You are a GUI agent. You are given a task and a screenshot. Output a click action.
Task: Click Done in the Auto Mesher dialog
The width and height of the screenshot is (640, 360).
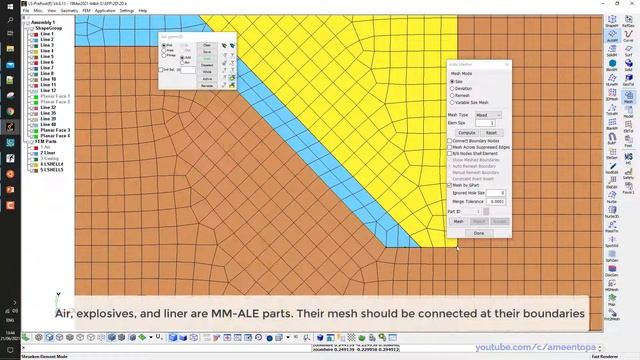479,233
